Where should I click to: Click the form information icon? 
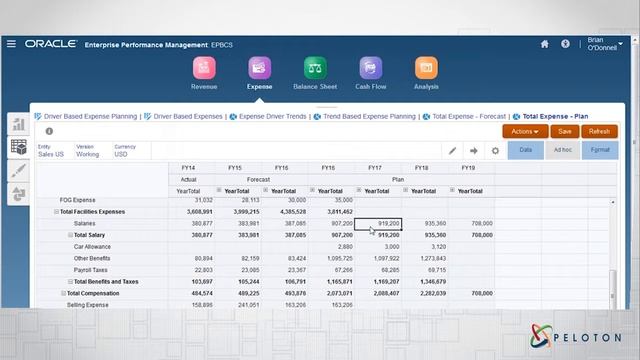pyautogui.click(x=49, y=131)
